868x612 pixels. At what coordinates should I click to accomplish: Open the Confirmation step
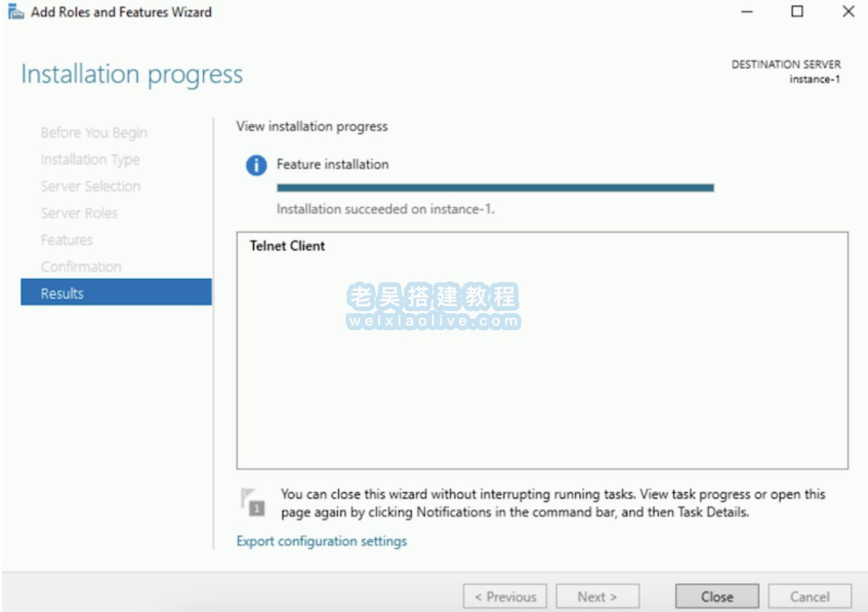[81, 267]
